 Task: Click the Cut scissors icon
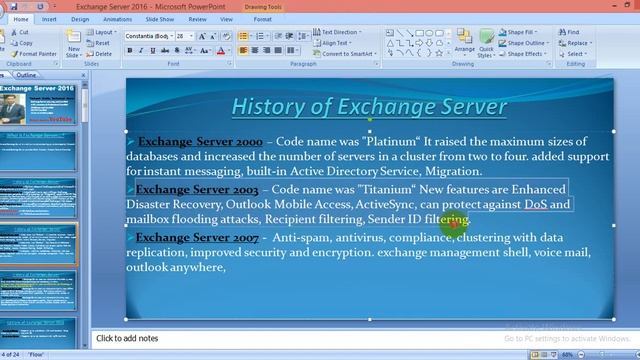[x=15, y=32]
